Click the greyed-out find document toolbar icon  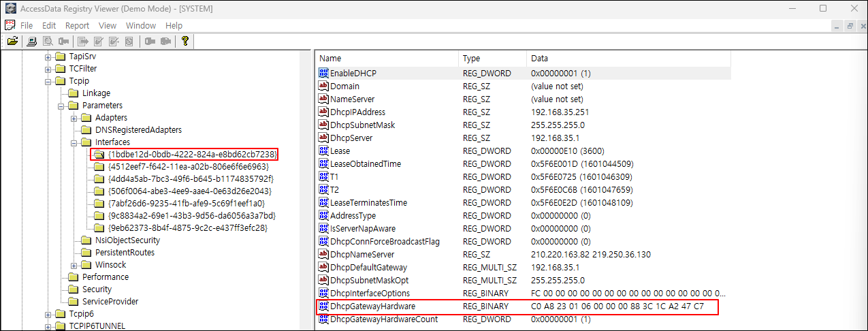48,42
